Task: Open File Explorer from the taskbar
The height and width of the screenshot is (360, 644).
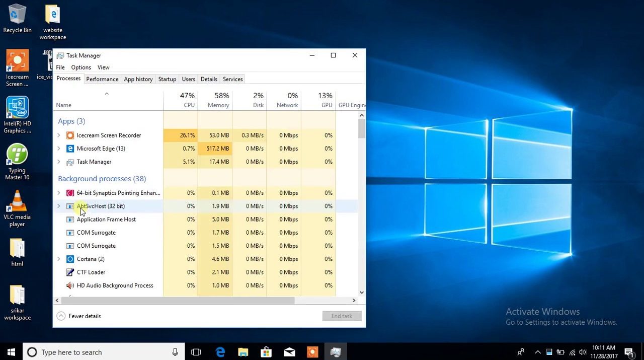Action: click(243, 352)
